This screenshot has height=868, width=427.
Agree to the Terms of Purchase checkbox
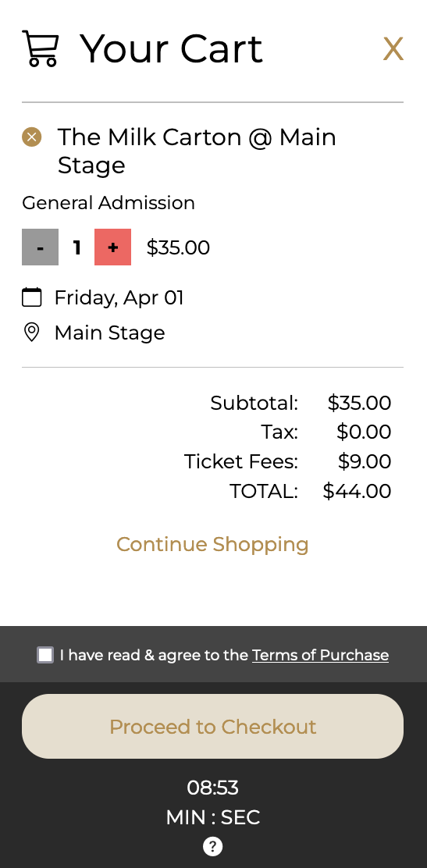(x=45, y=655)
